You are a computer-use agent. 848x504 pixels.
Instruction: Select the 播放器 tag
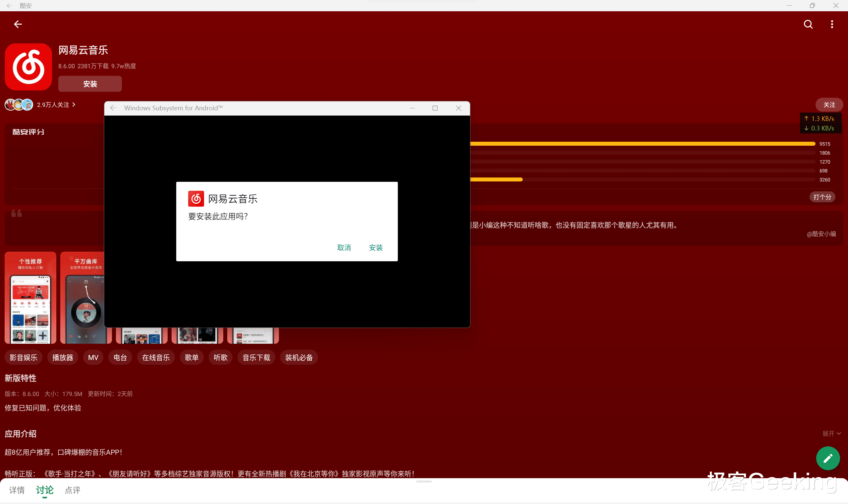pyautogui.click(x=63, y=357)
